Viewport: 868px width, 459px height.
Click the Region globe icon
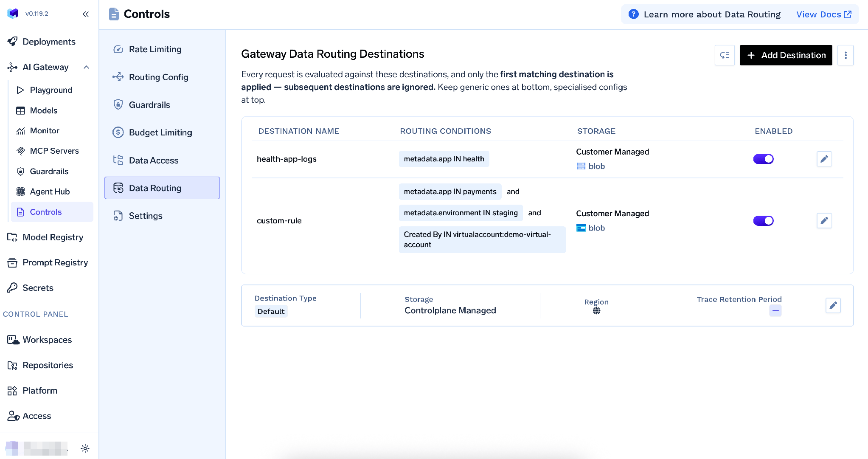tap(596, 311)
